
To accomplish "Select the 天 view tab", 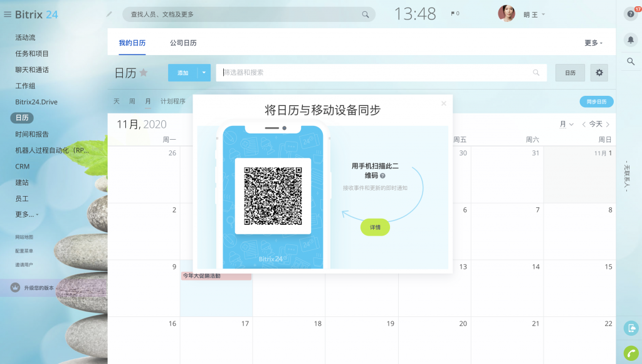I will [116, 101].
